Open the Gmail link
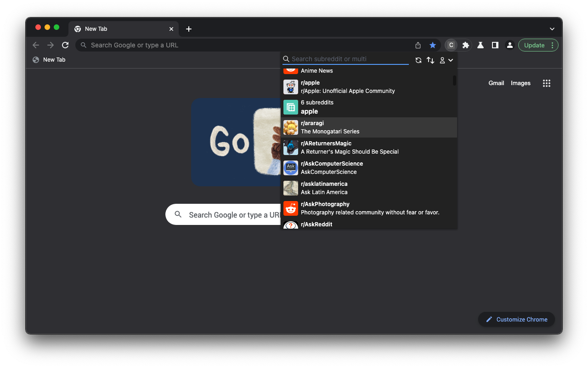This screenshot has width=588, height=368. point(496,83)
